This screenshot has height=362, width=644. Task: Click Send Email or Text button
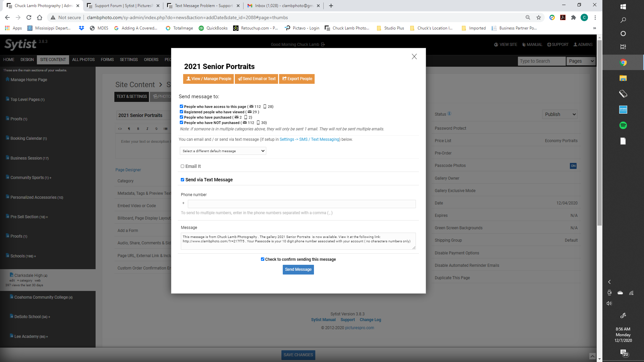[257, 79]
